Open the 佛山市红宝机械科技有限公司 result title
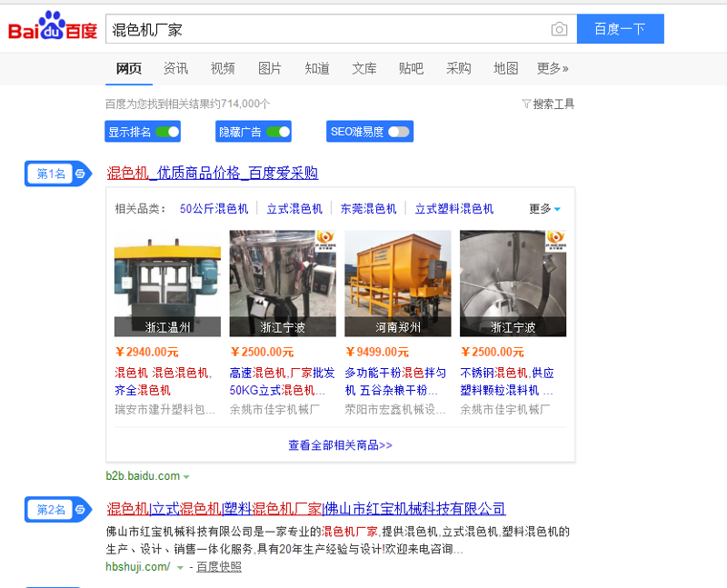 [x=306, y=509]
